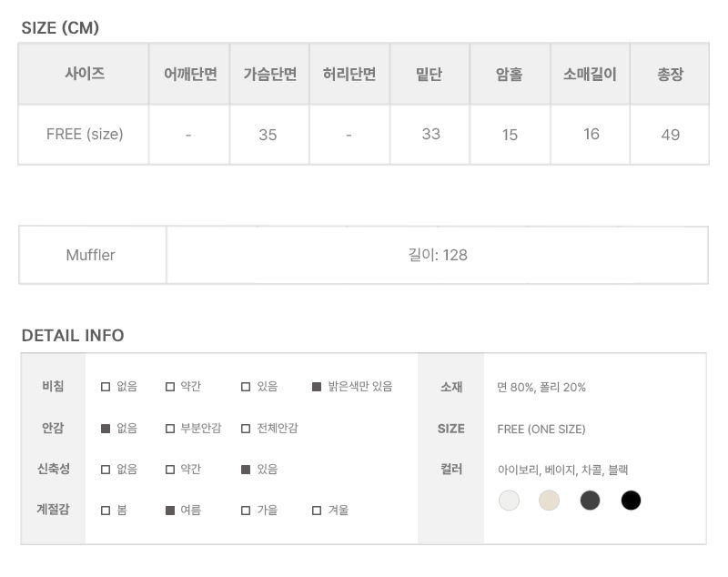Check the '부분안감' checkbox

tap(170, 429)
